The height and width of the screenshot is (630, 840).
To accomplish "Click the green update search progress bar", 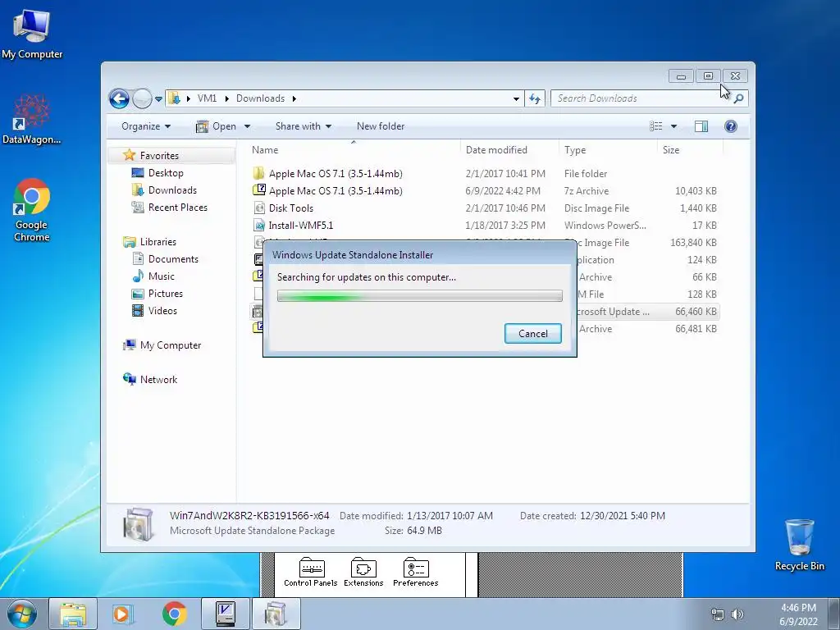I will (419, 295).
